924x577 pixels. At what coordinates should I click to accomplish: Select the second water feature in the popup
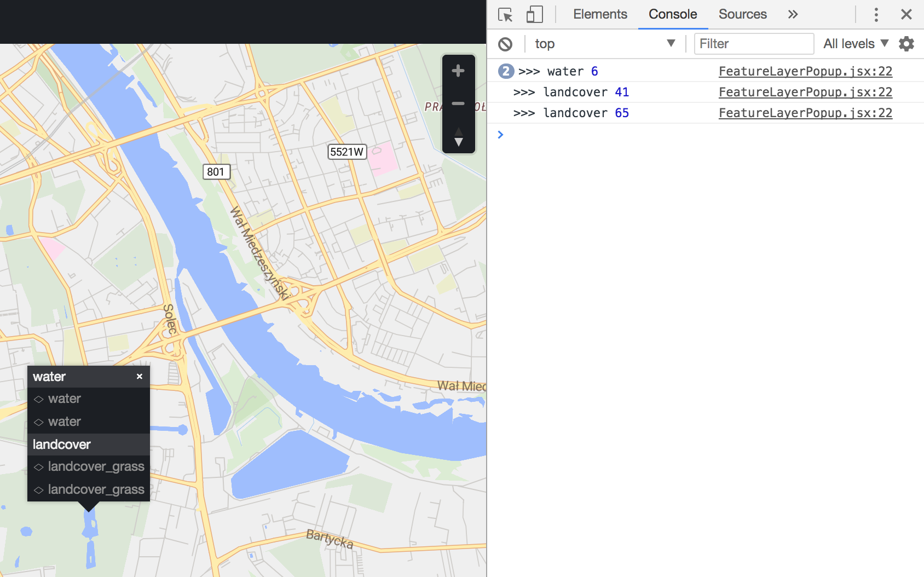point(64,422)
